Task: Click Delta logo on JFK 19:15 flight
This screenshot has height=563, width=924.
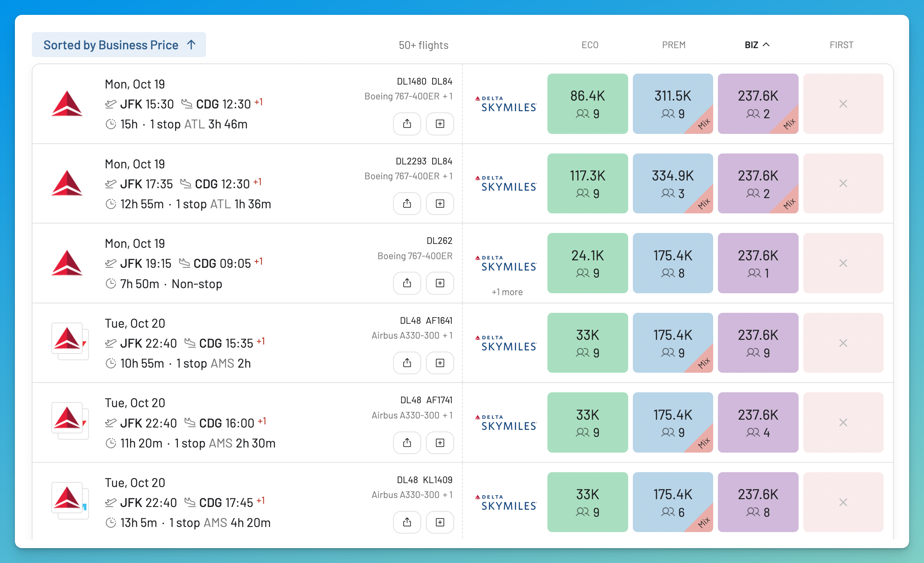Action: (x=67, y=263)
